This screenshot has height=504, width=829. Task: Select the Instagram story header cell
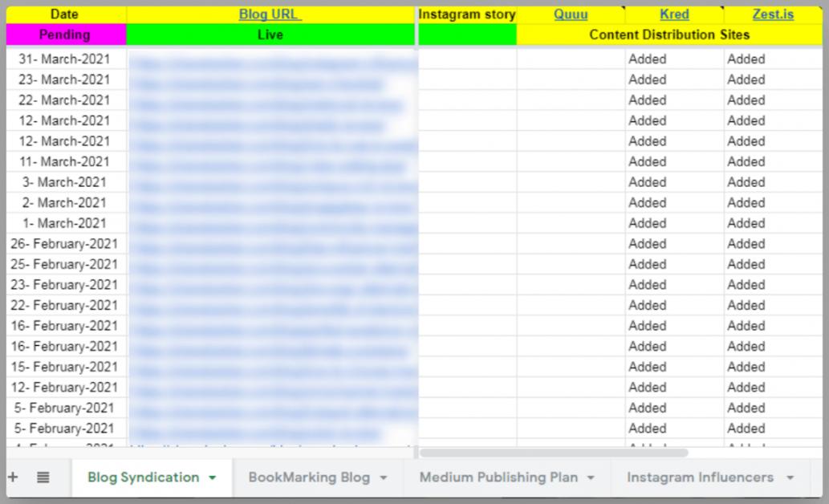(467, 14)
